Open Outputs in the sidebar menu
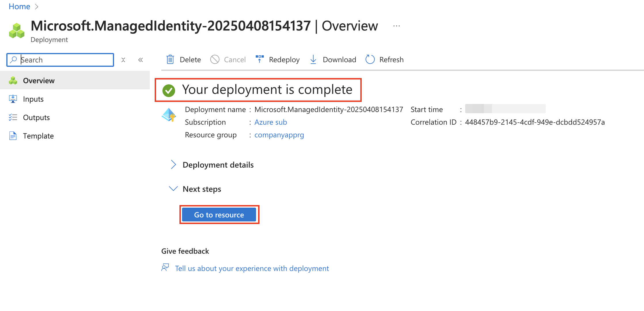Viewport: 644px width, 311px height. (x=75, y=117)
